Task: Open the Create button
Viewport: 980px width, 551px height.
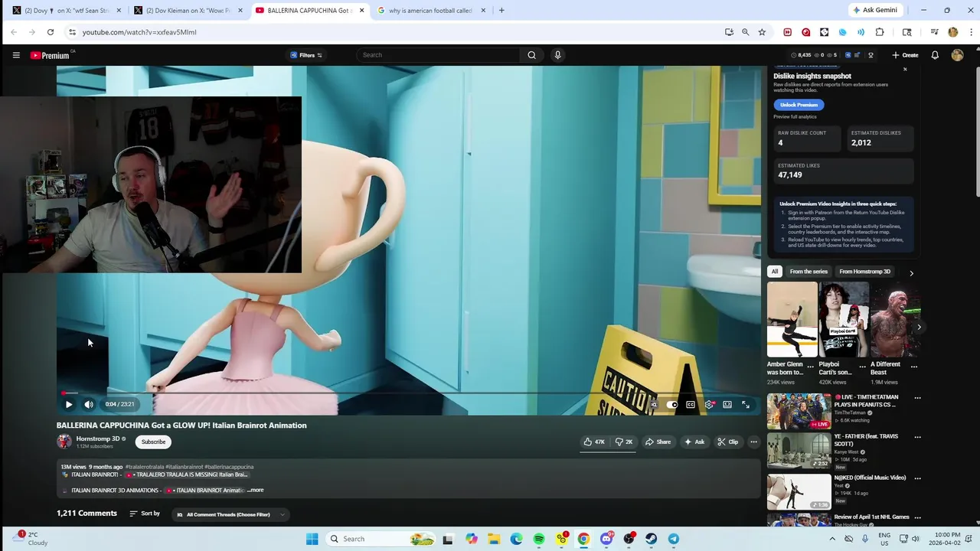Action: (904, 55)
